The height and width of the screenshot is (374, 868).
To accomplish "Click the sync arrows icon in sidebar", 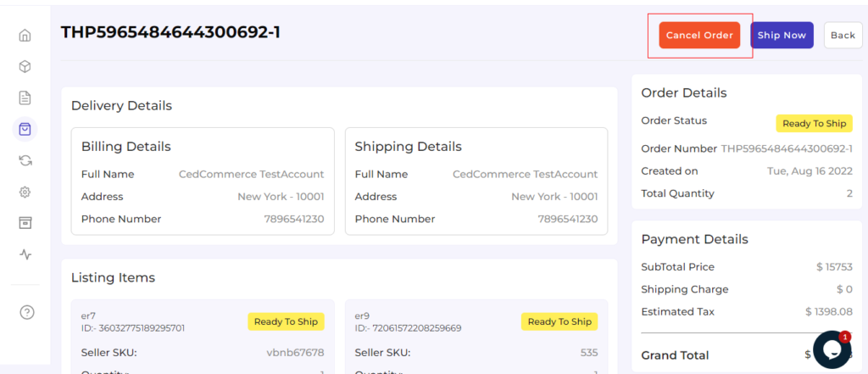I will click(25, 160).
